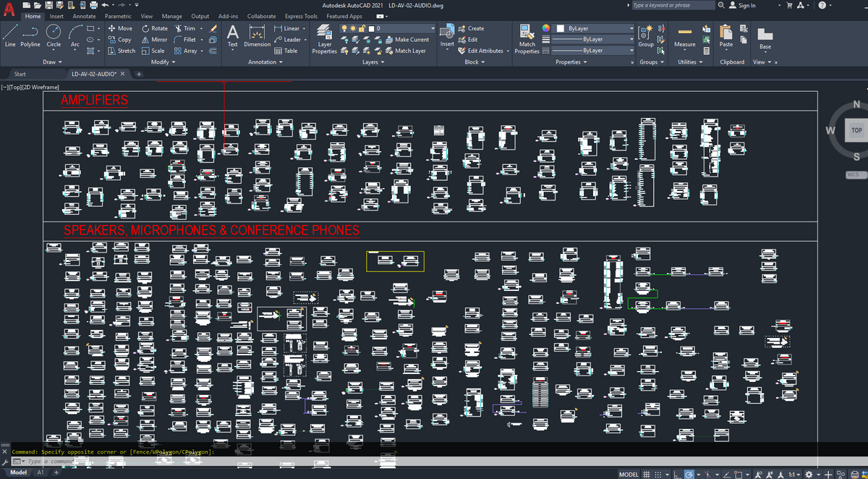Click the TOP face of the ViewCube
868x479 pixels.
point(856,130)
